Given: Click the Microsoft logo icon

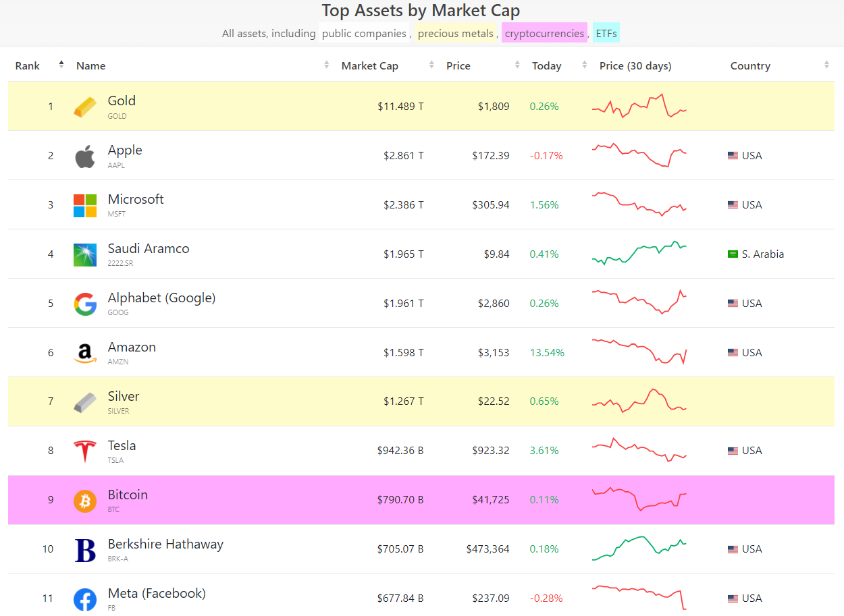Looking at the screenshot, I should pyautogui.click(x=85, y=205).
